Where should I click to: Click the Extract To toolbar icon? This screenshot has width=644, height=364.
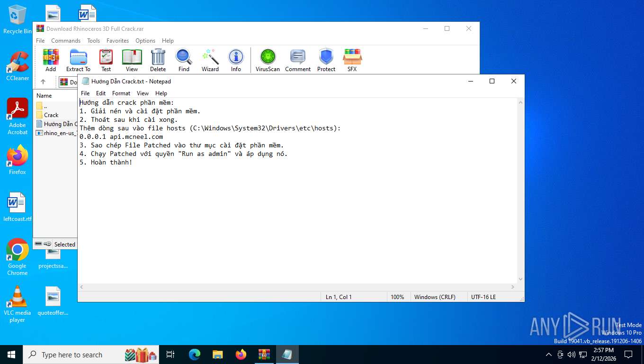[x=78, y=60]
